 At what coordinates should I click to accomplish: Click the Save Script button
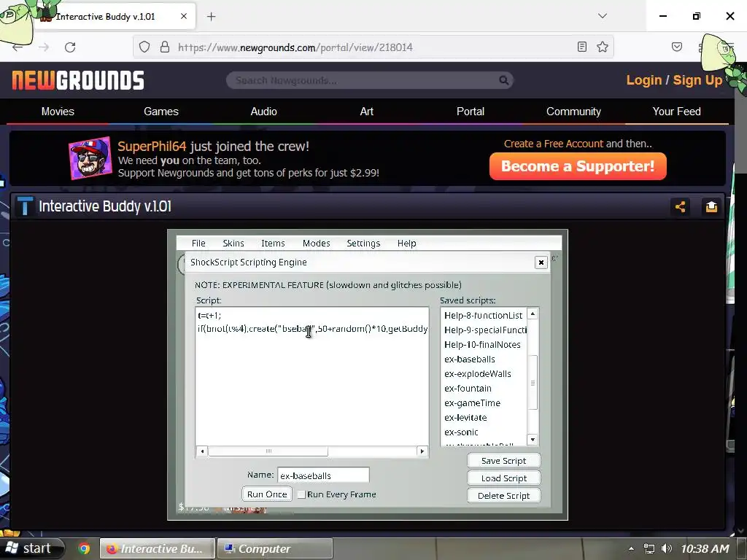tap(503, 461)
